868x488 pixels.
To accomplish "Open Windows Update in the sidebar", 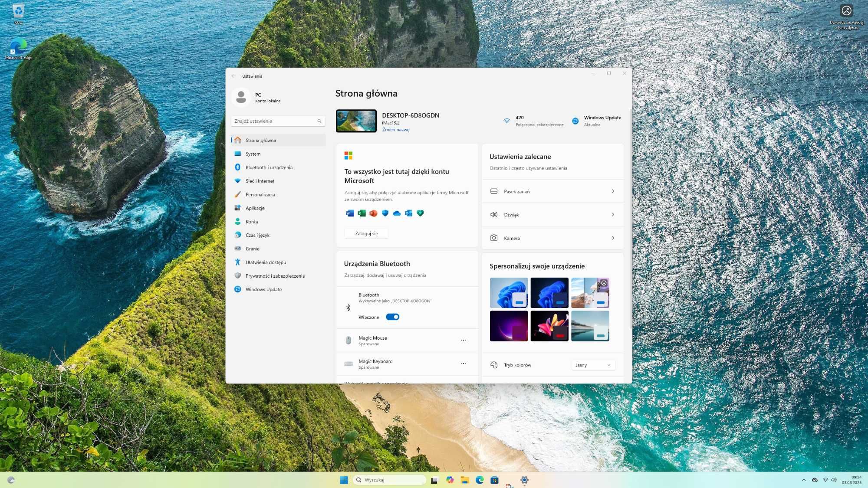I will click(278, 289).
